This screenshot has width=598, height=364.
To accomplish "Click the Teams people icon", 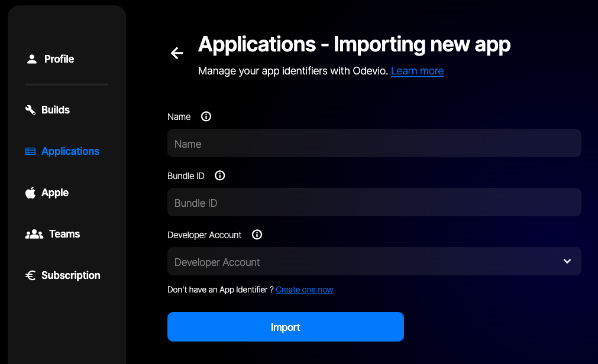I will (34, 234).
